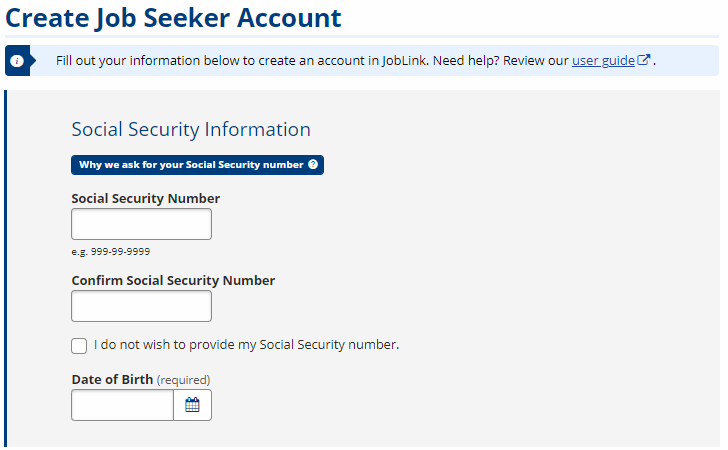
Task: Focus the Confirm Social Security Number field
Action: pyautogui.click(x=142, y=306)
